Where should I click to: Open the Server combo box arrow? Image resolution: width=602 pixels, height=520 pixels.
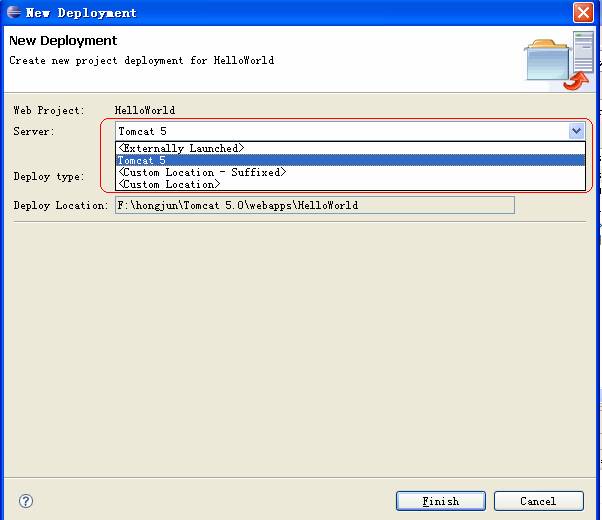click(x=576, y=131)
